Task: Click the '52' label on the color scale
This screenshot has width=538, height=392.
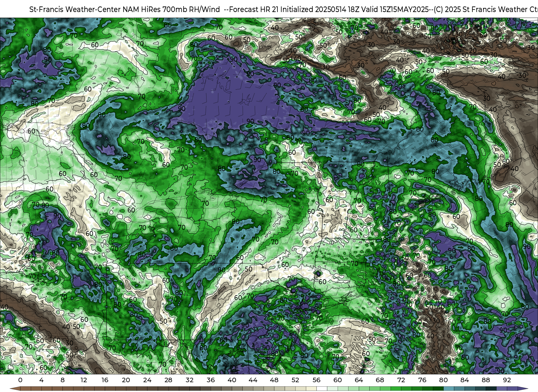Action: coord(295,380)
